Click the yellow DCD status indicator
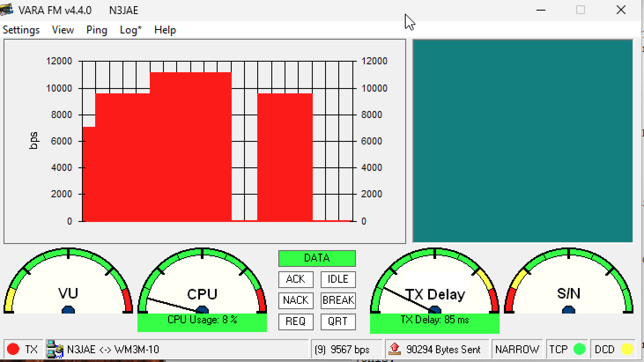 pos(626,349)
